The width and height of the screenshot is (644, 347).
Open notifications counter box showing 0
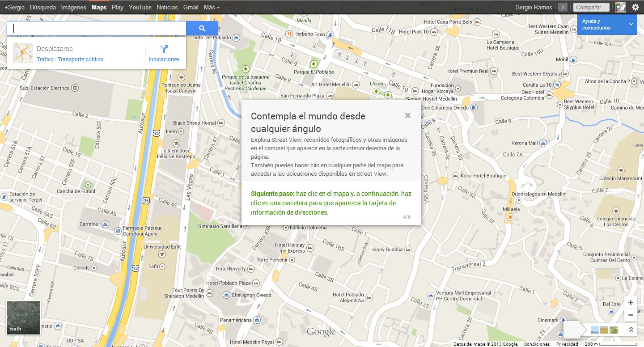(x=563, y=7)
